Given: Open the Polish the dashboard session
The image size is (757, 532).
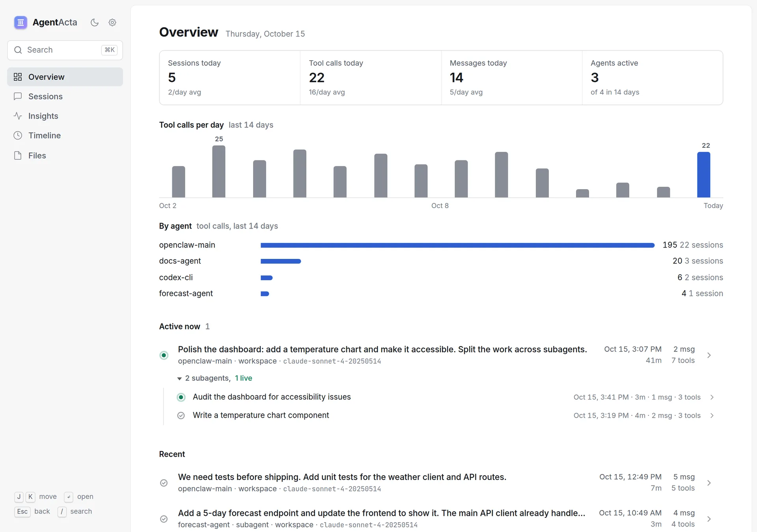Looking at the screenshot, I should tap(441, 355).
